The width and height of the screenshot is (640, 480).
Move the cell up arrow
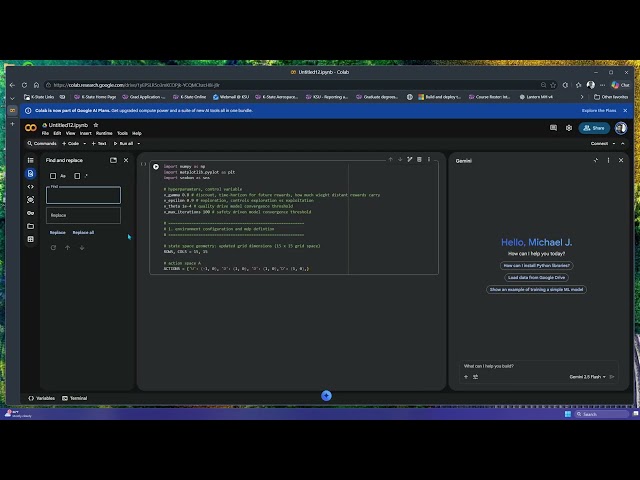click(x=391, y=160)
